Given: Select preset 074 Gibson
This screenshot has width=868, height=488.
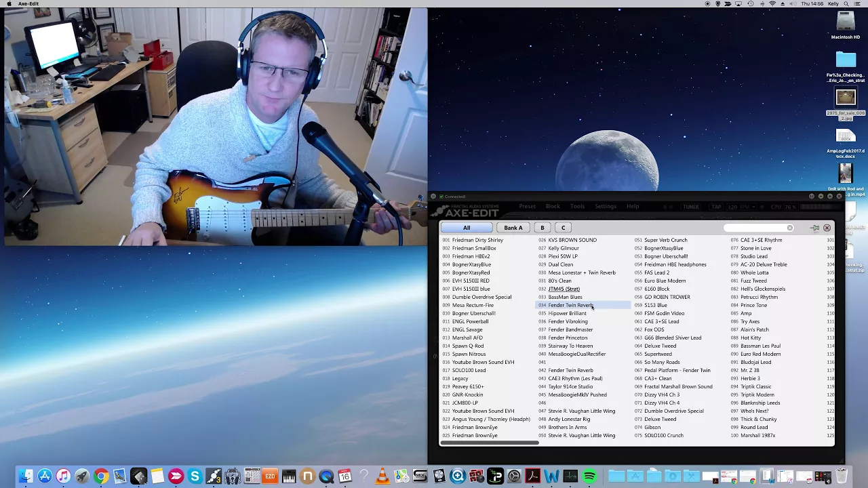Looking at the screenshot, I should (x=648, y=427).
